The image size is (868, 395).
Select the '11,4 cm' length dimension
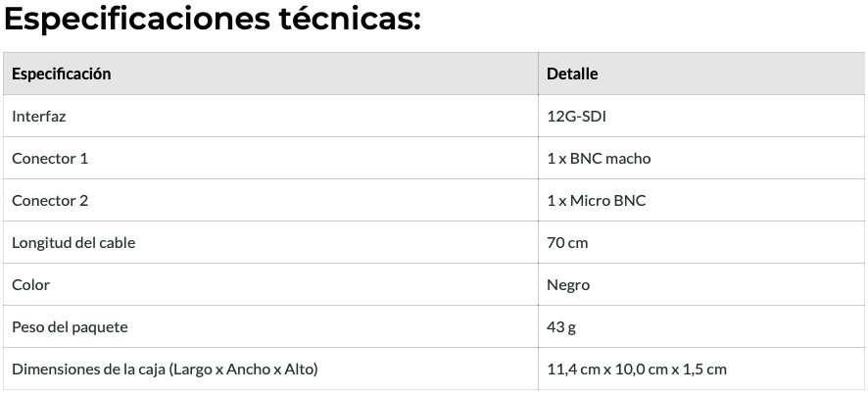pyautogui.click(x=572, y=369)
